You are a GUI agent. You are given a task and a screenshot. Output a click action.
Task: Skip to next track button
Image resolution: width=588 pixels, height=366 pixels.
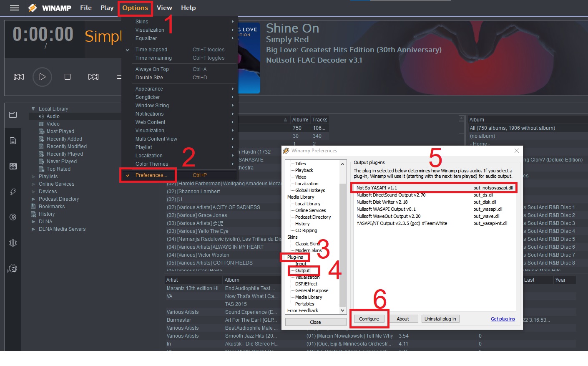pos(93,77)
